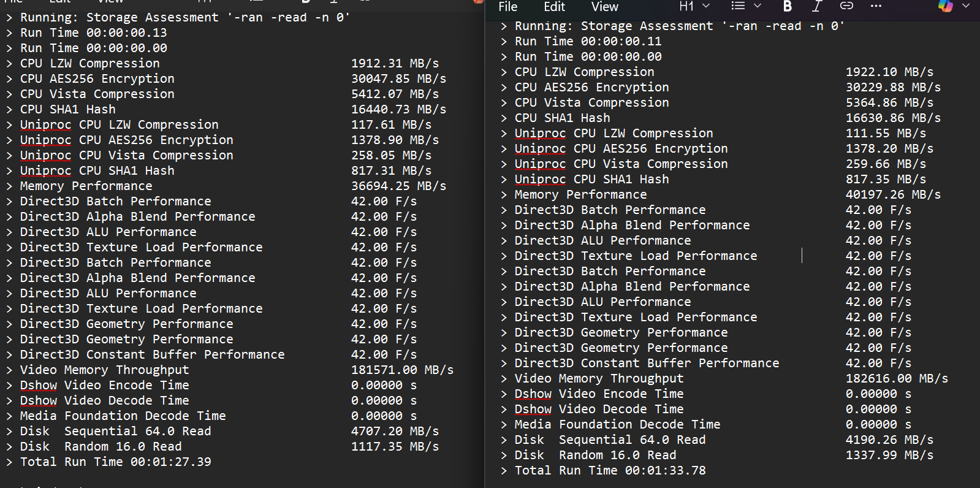The height and width of the screenshot is (488, 980).
Task: Toggle italic formatting in right Notepad window
Action: (x=816, y=6)
